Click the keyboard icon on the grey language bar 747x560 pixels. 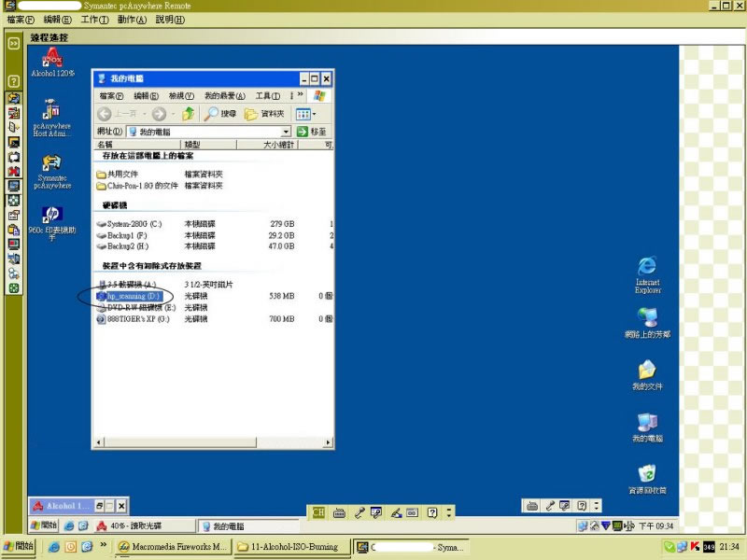click(532, 506)
